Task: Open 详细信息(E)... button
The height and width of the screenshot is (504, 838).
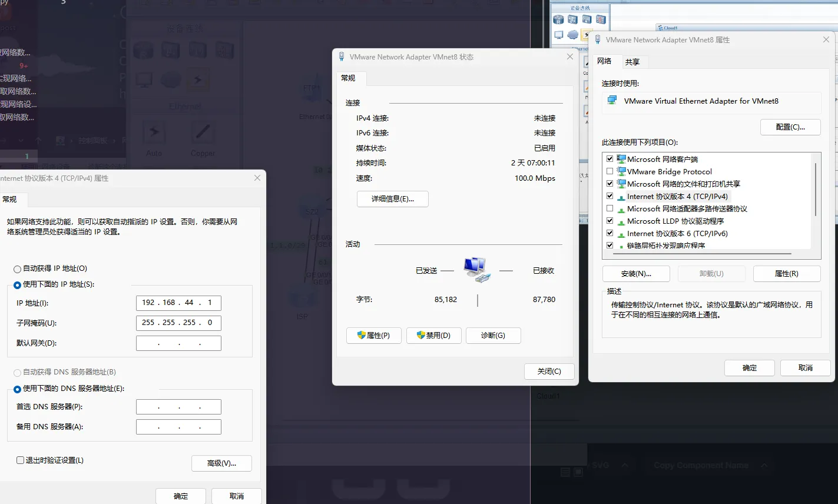Action: pos(393,199)
